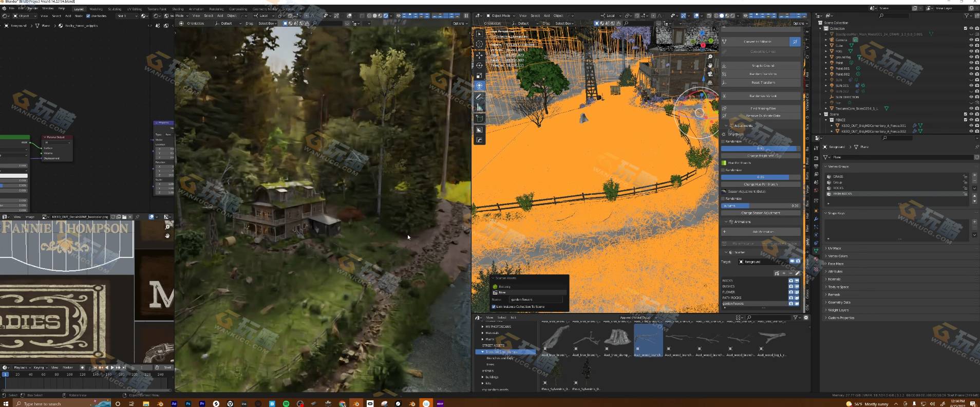Click the scatter edit pencil icon
This screenshot has width=980, height=407.
[797, 273]
